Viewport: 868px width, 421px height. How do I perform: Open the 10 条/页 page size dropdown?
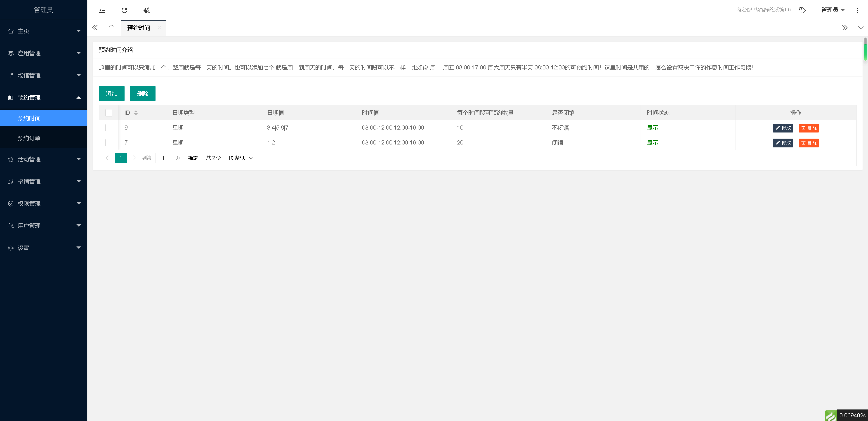pos(240,158)
